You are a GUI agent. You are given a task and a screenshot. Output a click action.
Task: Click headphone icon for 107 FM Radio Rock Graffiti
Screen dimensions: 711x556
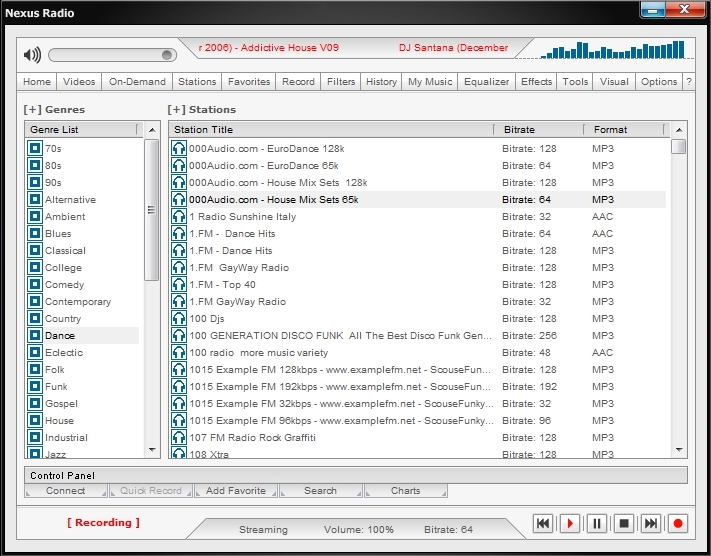(x=179, y=437)
